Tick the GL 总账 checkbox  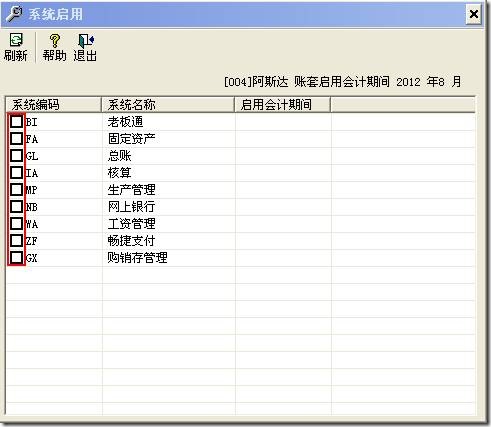[16, 156]
